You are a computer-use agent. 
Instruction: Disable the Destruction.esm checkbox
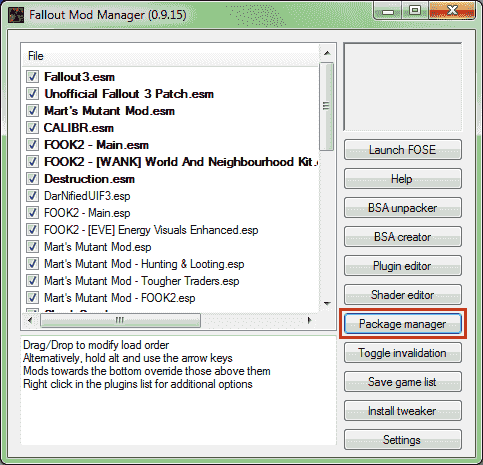pos(32,179)
